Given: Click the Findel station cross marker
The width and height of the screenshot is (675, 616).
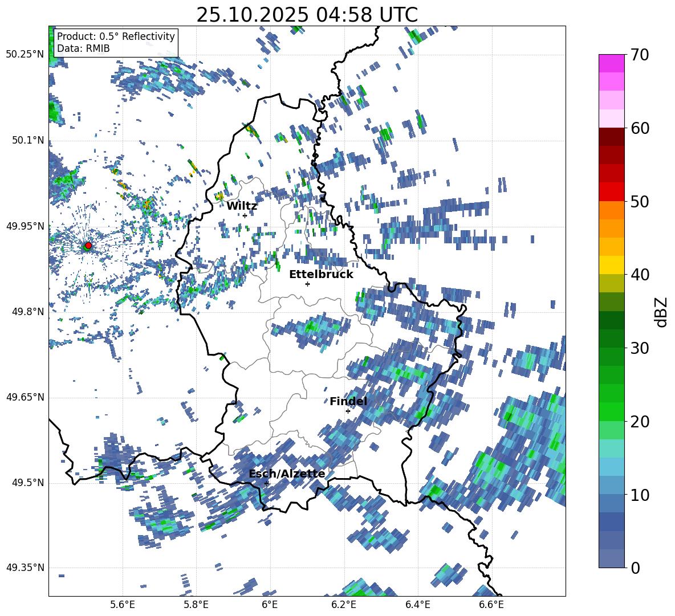Looking at the screenshot, I should point(348,411).
